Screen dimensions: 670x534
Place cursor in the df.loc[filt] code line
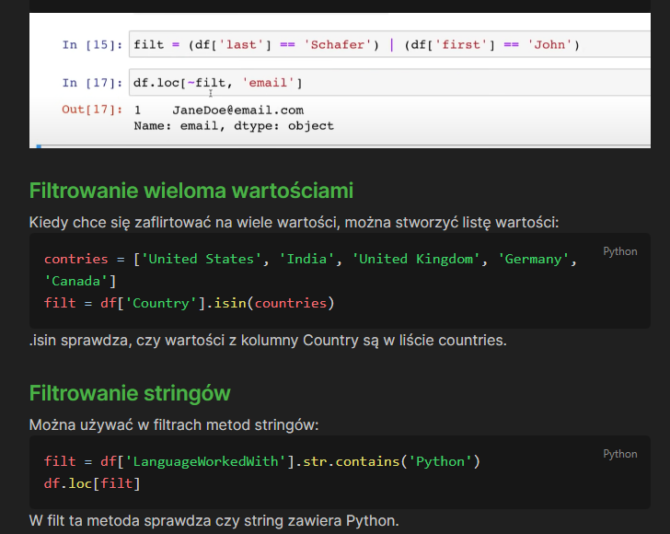[93, 483]
